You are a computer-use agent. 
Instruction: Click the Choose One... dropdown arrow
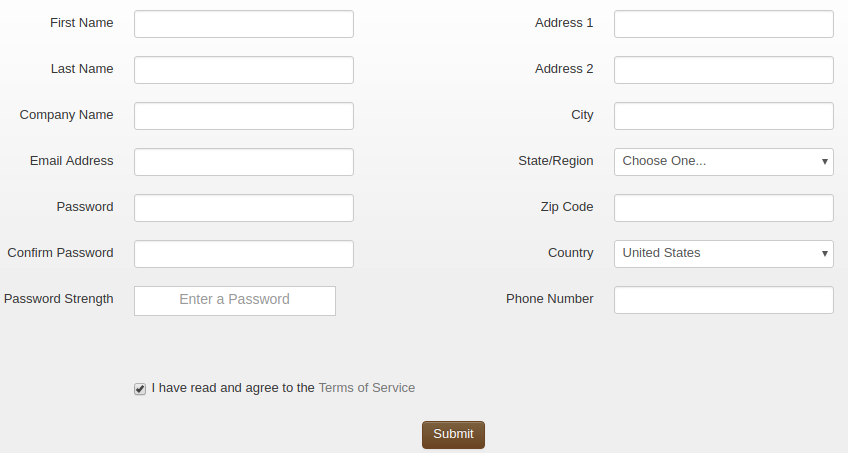(824, 162)
